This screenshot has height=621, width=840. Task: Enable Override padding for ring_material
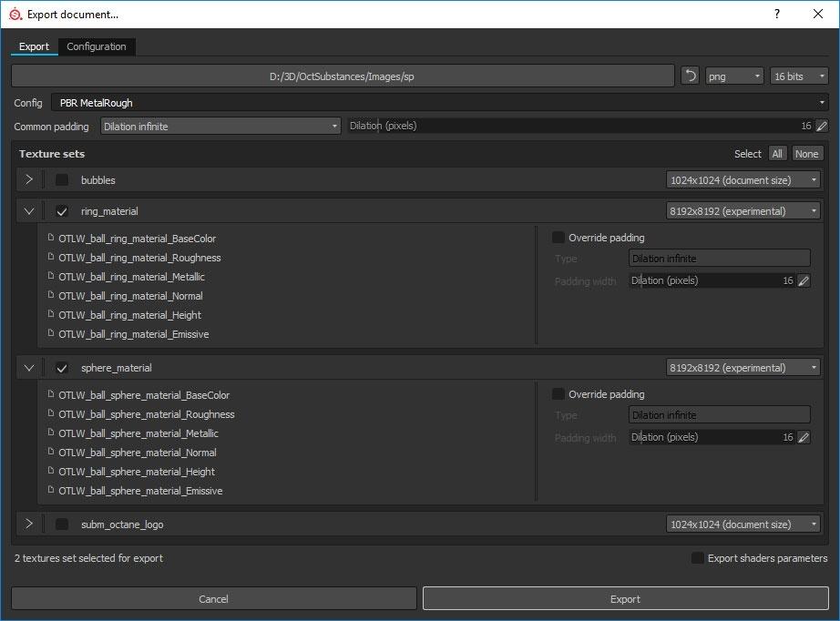[x=558, y=237]
